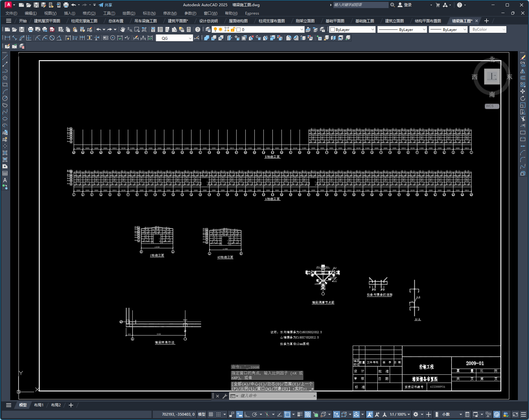Viewport: 529px width, 420px height.
Task: Click the 上 top face of ViewCube
Action: (492, 77)
